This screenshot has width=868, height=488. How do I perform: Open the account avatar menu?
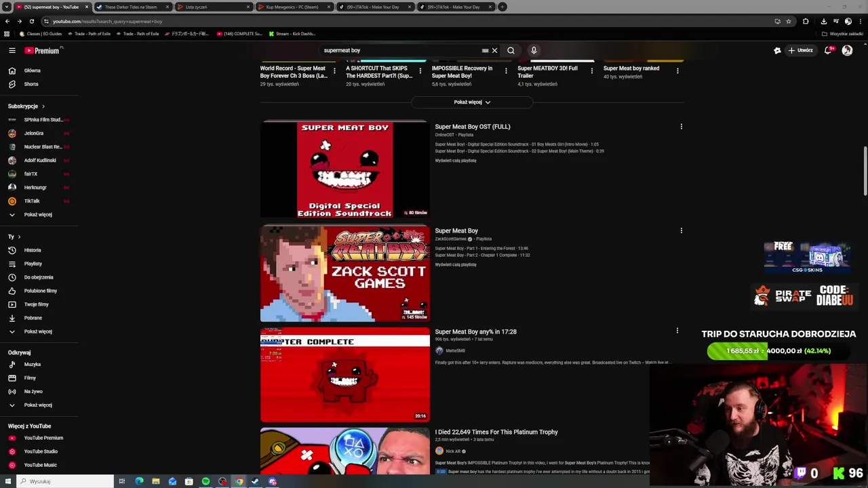point(847,50)
